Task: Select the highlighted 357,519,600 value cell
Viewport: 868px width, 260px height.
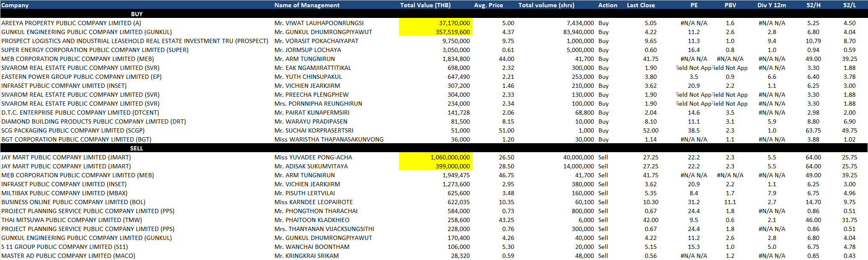Action: coord(436,32)
